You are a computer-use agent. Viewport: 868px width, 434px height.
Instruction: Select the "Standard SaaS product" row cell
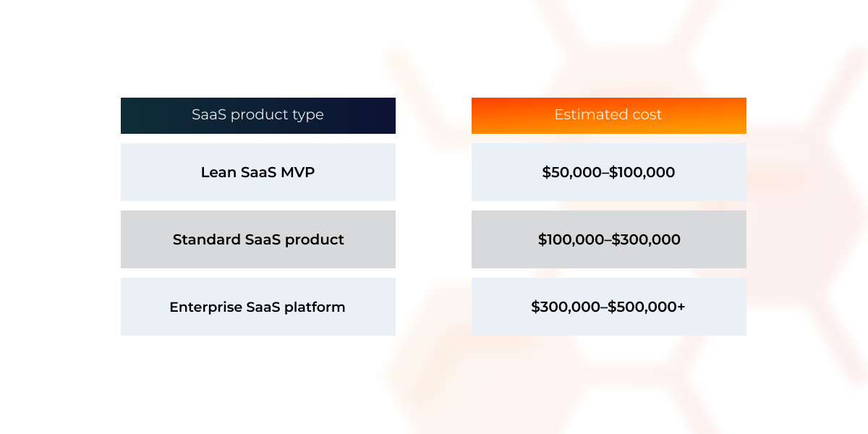coord(258,239)
